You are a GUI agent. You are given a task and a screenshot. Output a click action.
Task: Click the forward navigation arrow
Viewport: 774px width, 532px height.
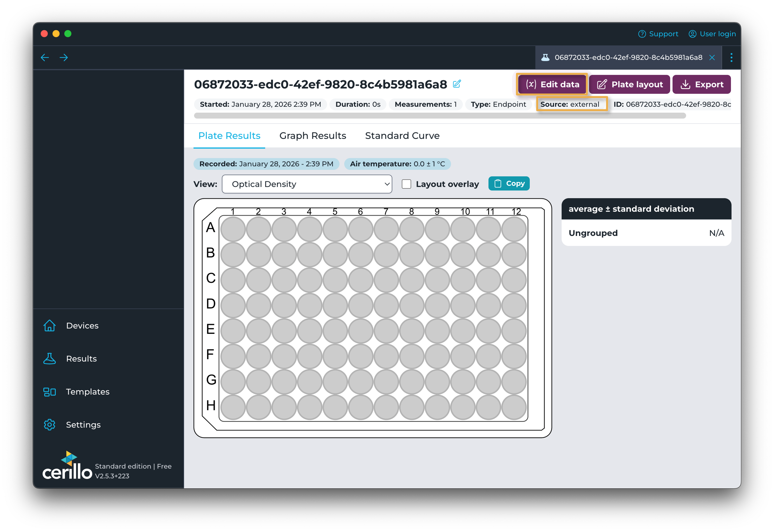point(64,57)
